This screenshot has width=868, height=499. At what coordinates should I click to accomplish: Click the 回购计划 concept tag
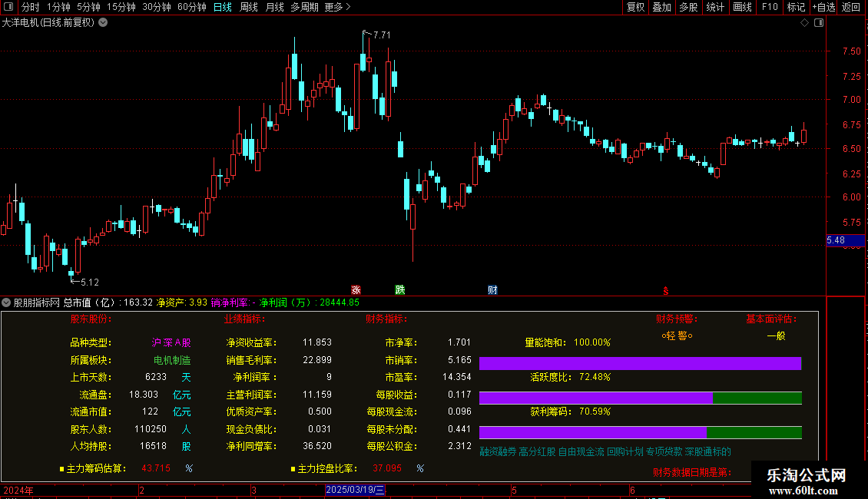click(625, 452)
